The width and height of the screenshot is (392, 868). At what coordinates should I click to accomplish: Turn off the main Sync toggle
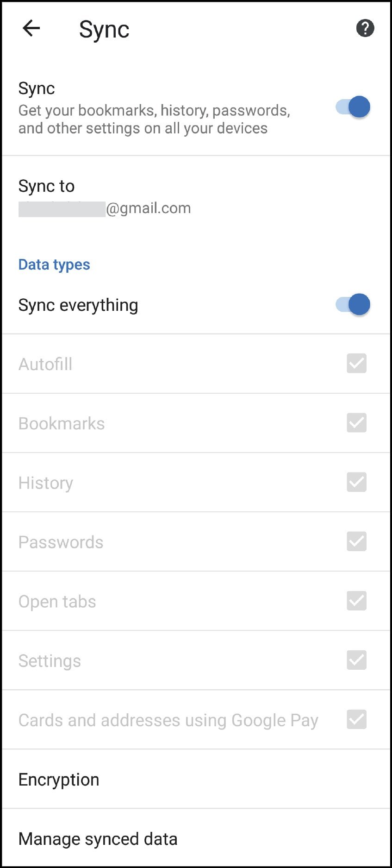353,107
